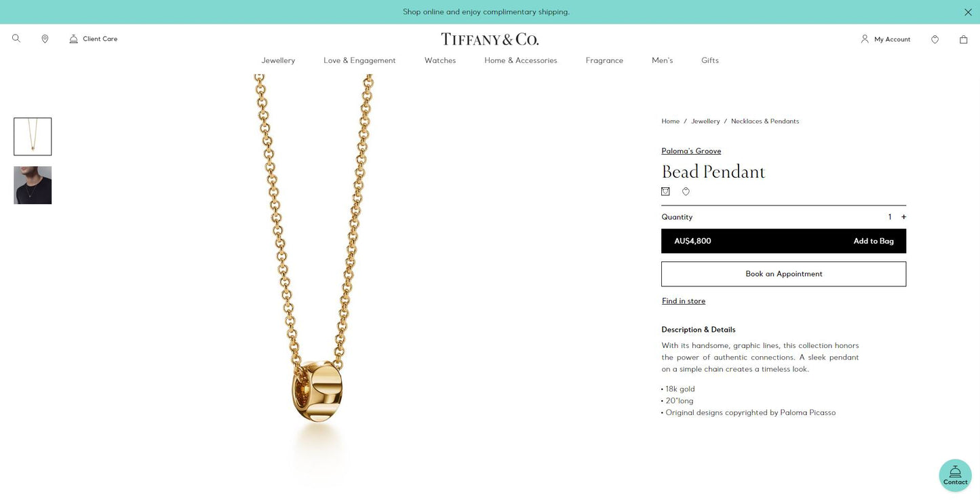Open the Watches menu

(x=440, y=60)
